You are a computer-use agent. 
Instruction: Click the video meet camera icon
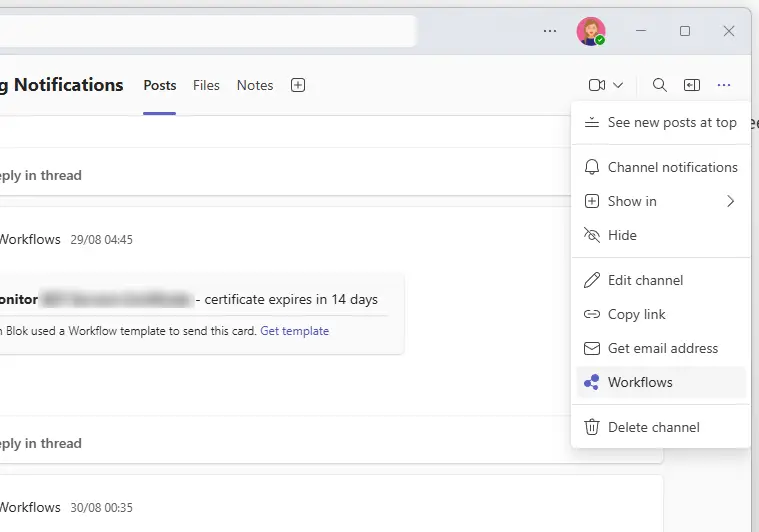tap(597, 86)
